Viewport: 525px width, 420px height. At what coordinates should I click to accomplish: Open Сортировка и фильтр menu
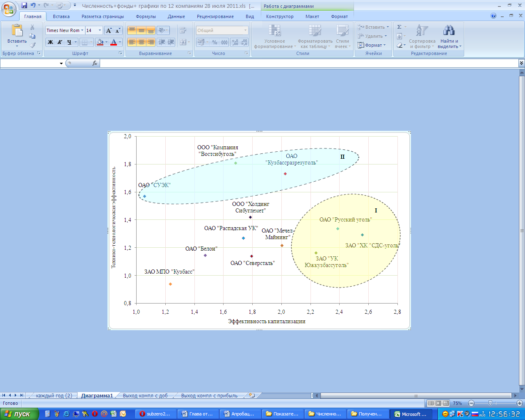click(x=422, y=36)
